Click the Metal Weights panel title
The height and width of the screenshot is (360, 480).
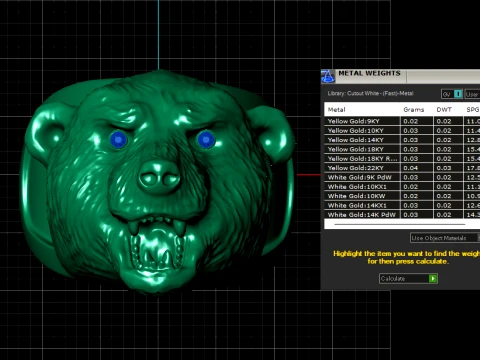pyautogui.click(x=369, y=73)
